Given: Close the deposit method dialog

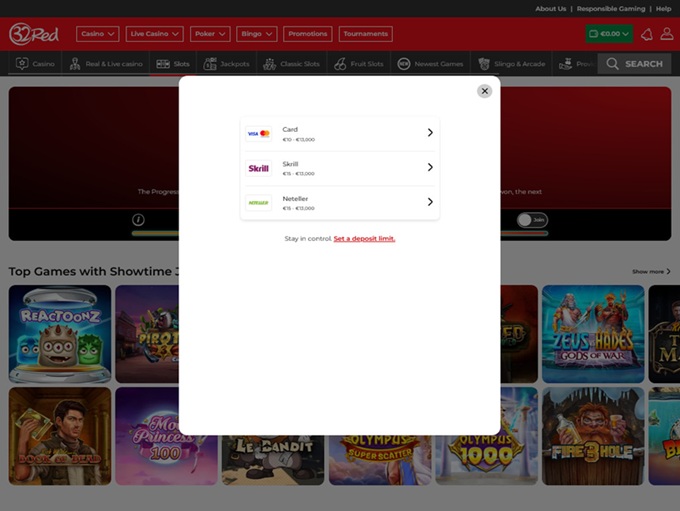Looking at the screenshot, I should [484, 91].
